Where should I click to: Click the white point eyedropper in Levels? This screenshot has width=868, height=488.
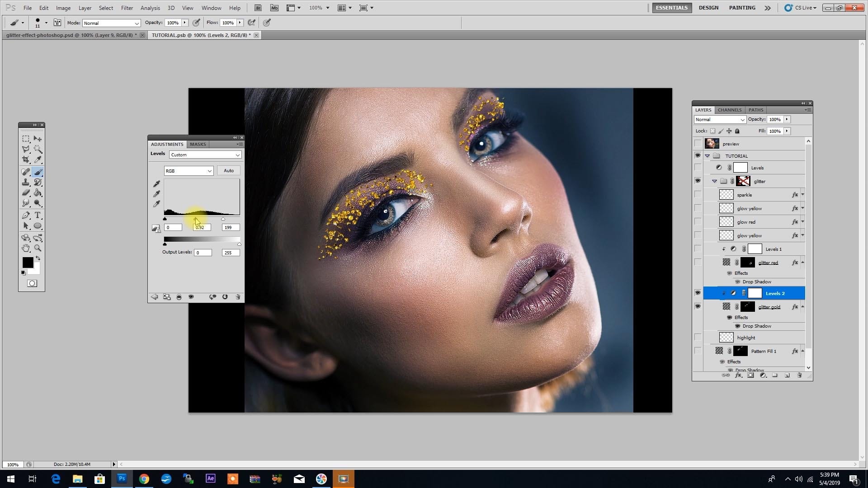[156, 204]
